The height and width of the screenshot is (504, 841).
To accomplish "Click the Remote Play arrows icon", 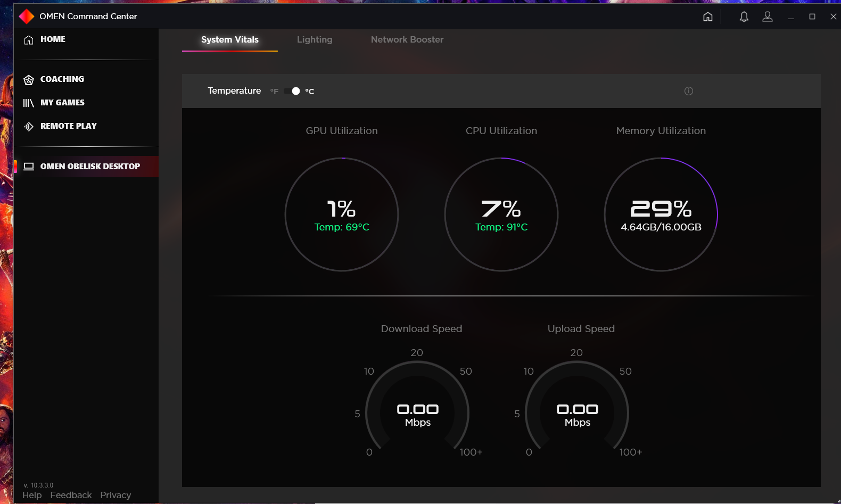I will click(x=29, y=126).
